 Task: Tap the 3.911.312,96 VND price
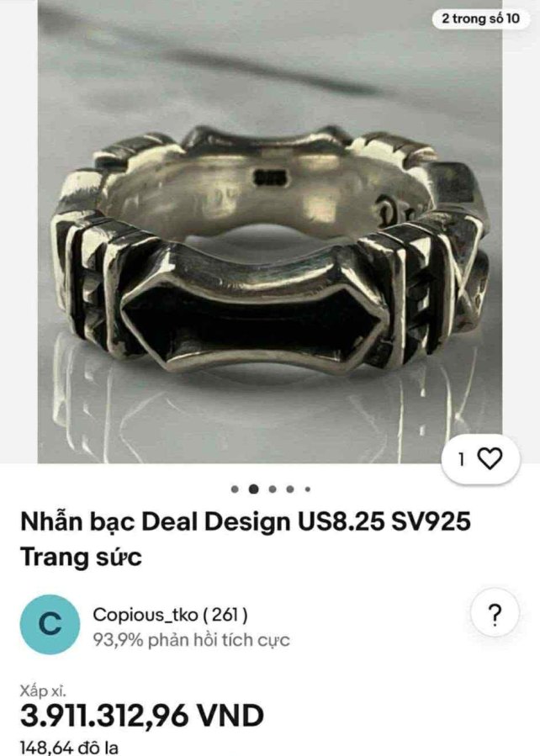[x=142, y=716]
